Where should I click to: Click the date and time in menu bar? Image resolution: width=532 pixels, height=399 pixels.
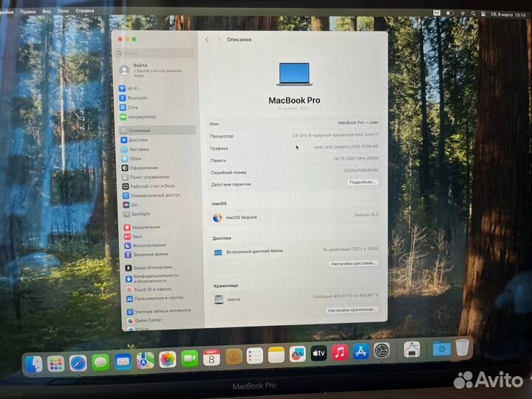(508, 15)
